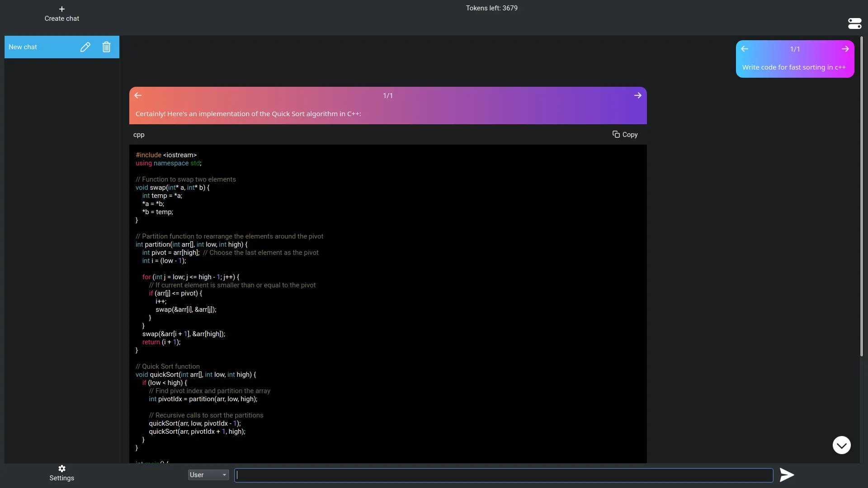This screenshot has width=868, height=488.
Task: Click the 'Create chat' label
Action: pyautogui.click(x=62, y=19)
